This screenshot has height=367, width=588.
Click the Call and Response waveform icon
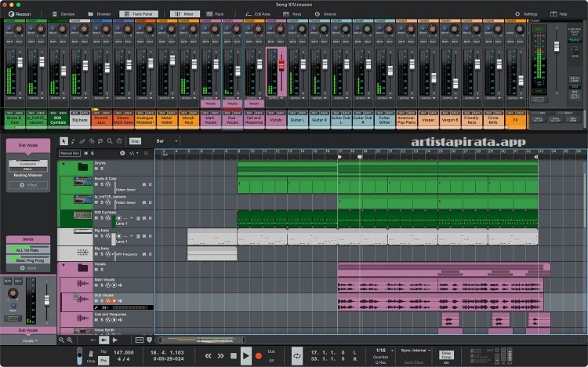(x=82, y=318)
